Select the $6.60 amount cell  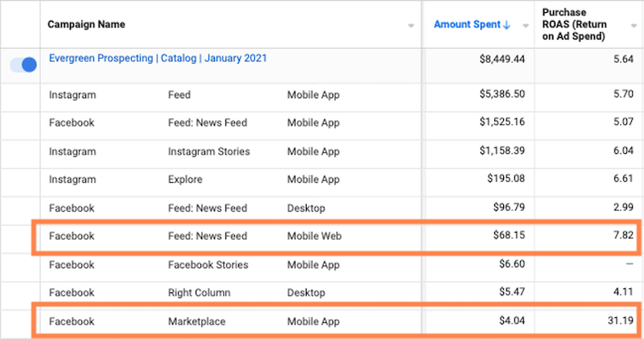[x=512, y=264]
